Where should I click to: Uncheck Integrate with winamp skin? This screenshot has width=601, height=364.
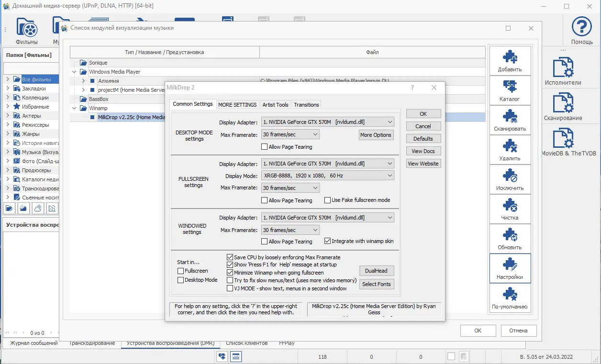(328, 242)
